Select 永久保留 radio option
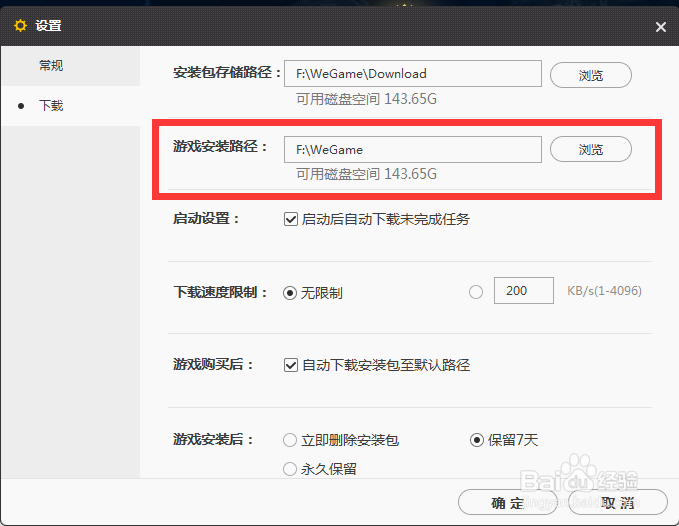This screenshot has height=526, width=679. click(x=290, y=469)
